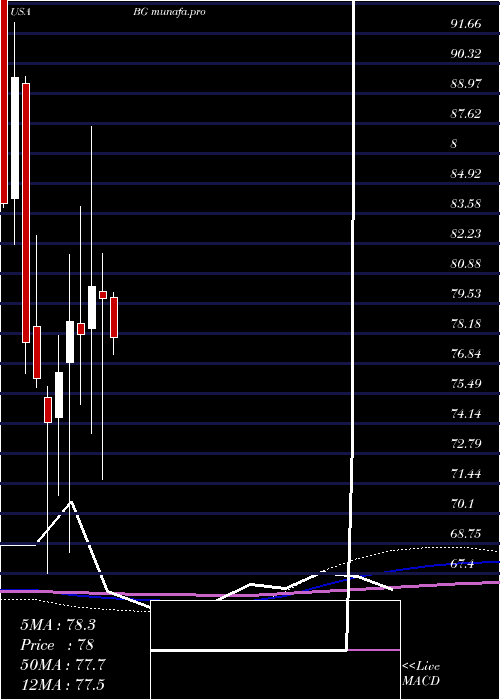This screenshot has height=700, width=500.
Task: Click the 83.58 price axis label
Action: click(466, 204)
